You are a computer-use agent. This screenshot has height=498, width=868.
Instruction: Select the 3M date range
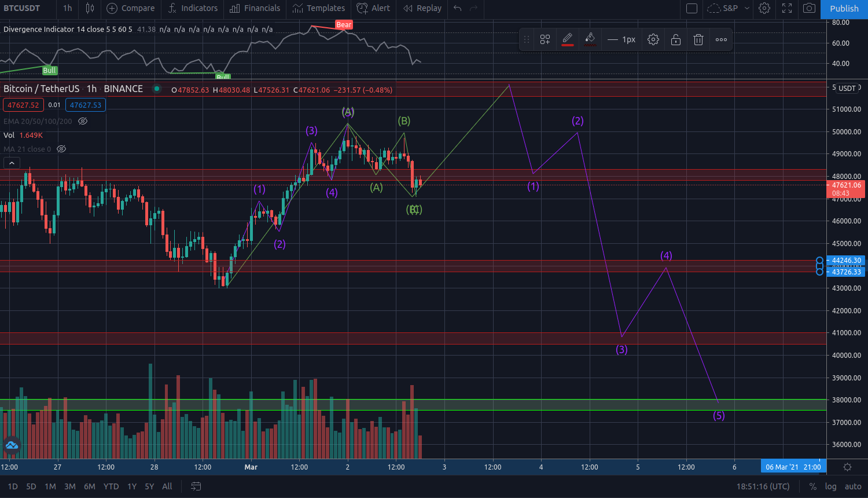[70, 486]
